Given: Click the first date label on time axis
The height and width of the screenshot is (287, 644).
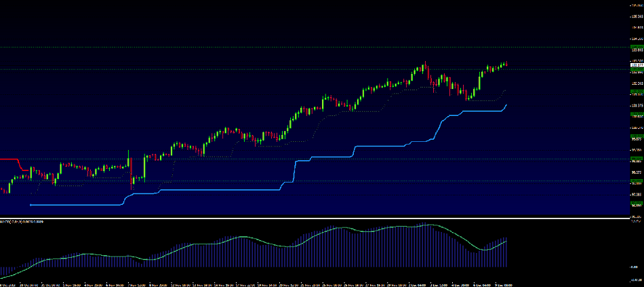Looking at the screenshot, I should coord(9,285).
